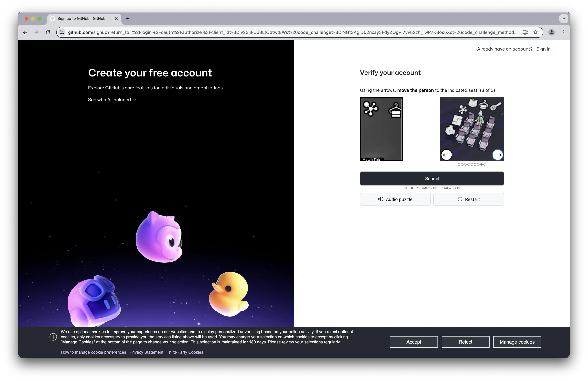
Task: Click the install app icon in the address bar
Action: (x=525, y=32)
